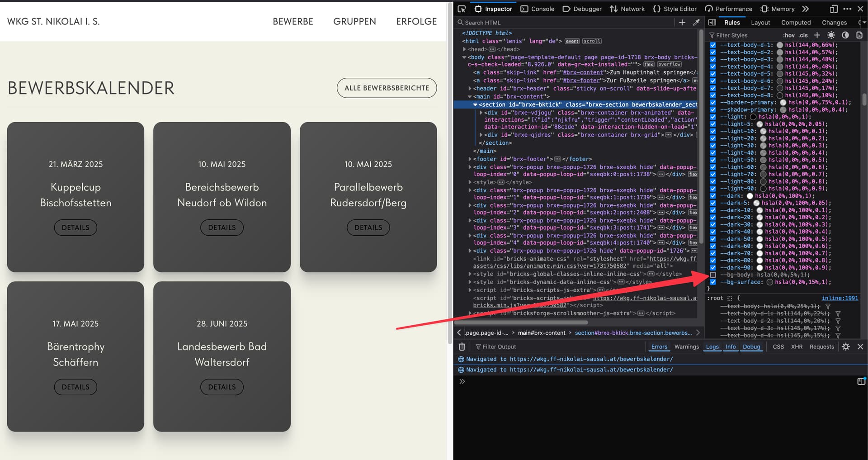Open ERFOLGE navigation link
The width and height of the screenshot is (868, 460).
[x=416, y=21]
